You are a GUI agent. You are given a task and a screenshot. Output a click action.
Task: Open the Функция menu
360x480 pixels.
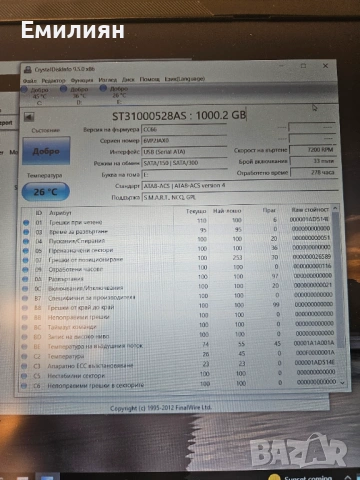pos(82,81)
